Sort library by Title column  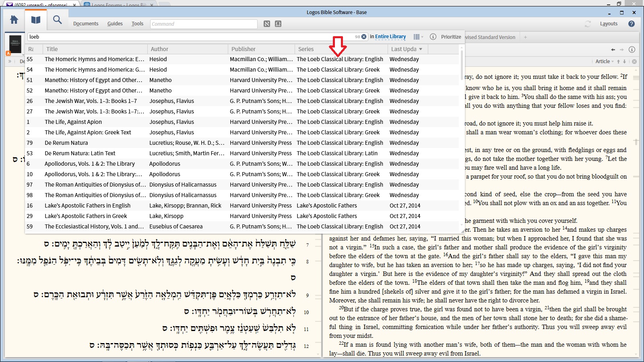[x=95, y=49]
